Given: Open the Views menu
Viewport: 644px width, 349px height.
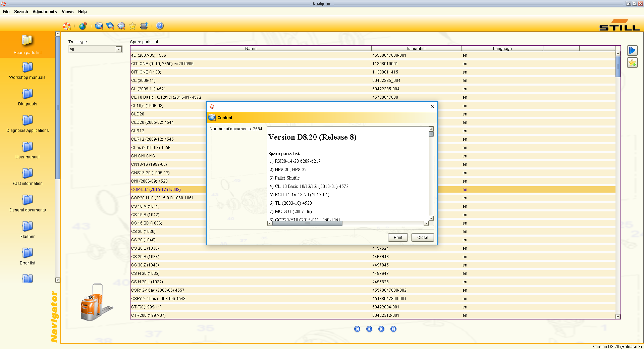Looking at the screenshot, I should point(67,12).
